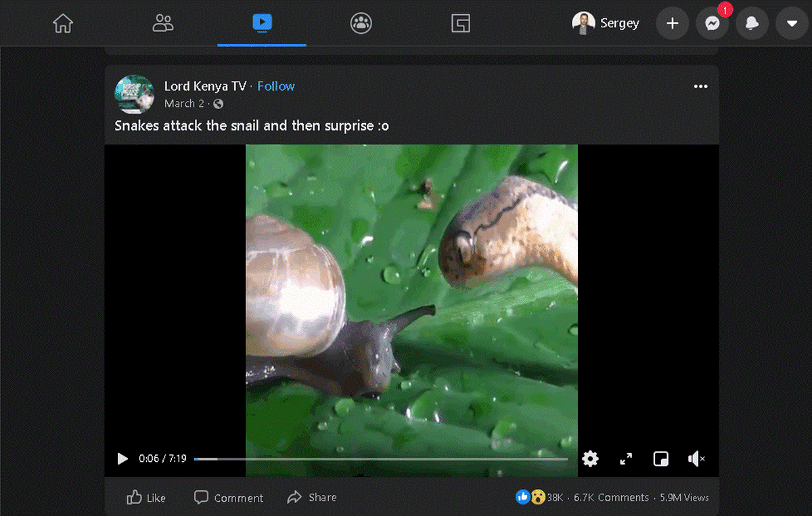Click the '5.9M Views' count
The image size is (812, 516).
click(684, 498)
